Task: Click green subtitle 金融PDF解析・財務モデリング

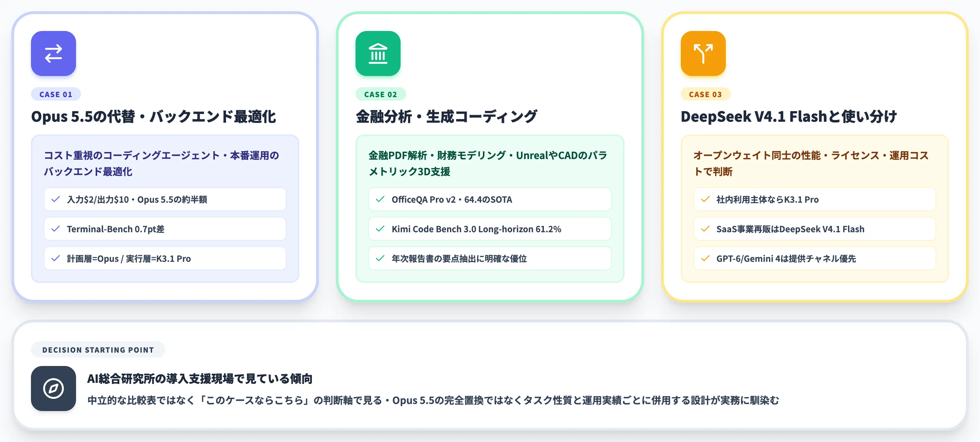Action: pyautogui.click(x=488, y=163)
